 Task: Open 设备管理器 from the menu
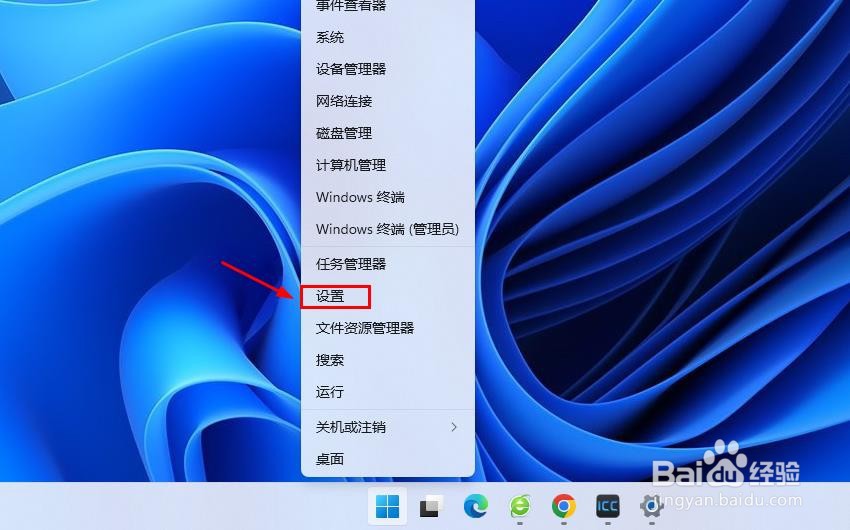(x=388, y=69)
